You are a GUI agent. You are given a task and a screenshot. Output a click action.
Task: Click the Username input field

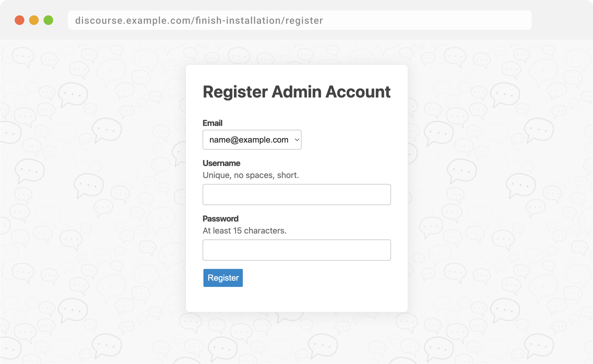296,194
